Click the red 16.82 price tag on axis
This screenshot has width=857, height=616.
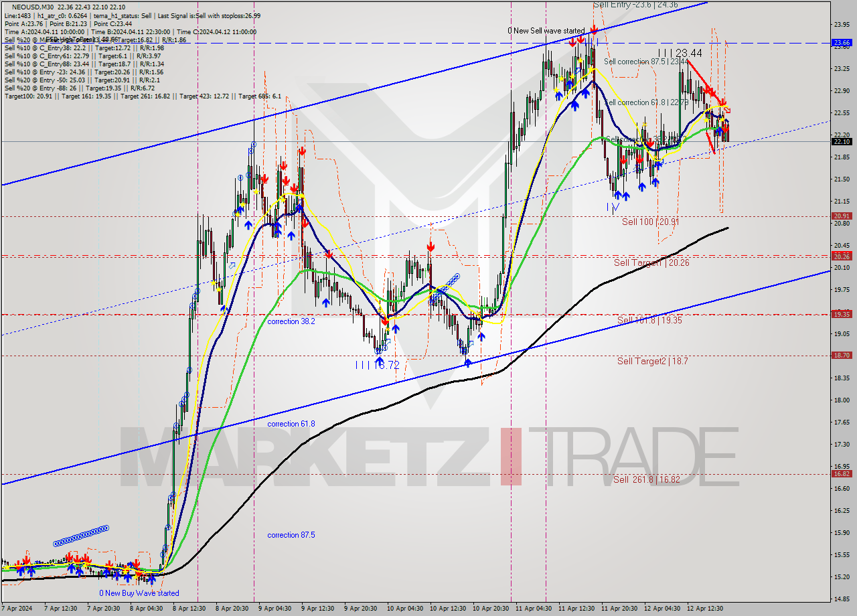[842, 473]
